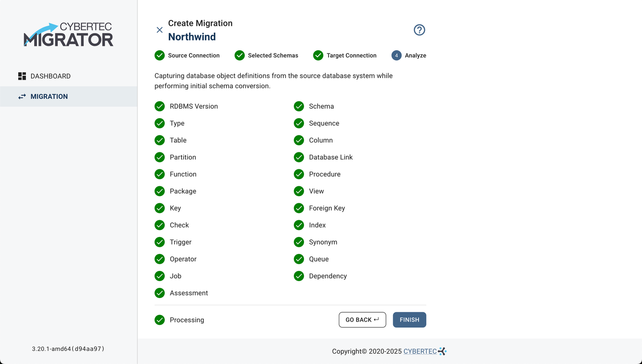The image size is (642, 364).
Task: Open the CYBERTEC link in the footer
Action: click(x=420, y=352)
